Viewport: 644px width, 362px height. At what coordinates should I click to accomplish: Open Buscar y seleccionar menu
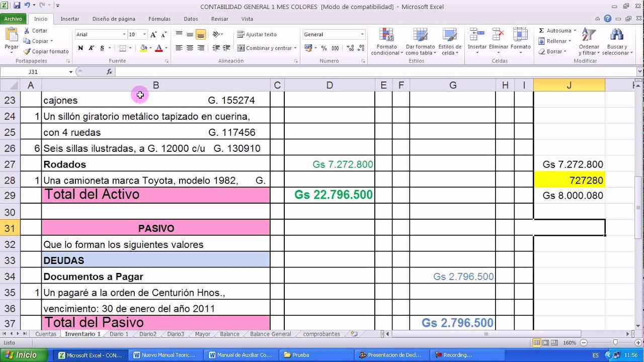tap(616, 42)
